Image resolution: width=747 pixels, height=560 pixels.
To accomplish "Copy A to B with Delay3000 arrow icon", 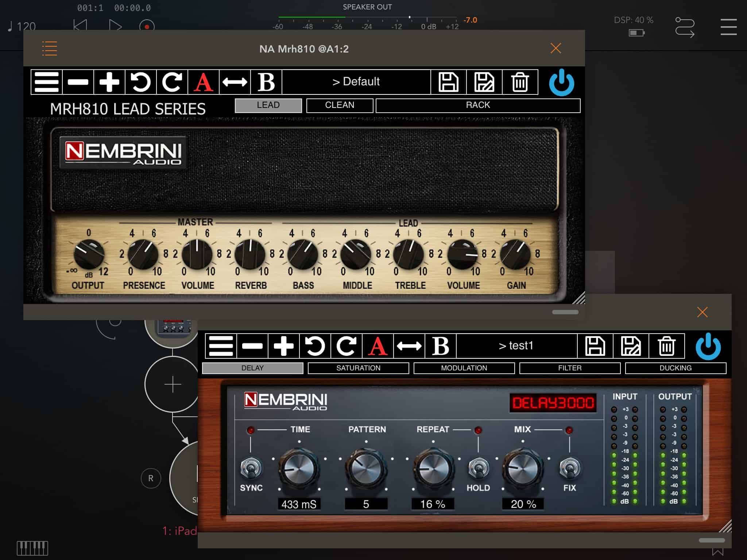I will point(409,346).
